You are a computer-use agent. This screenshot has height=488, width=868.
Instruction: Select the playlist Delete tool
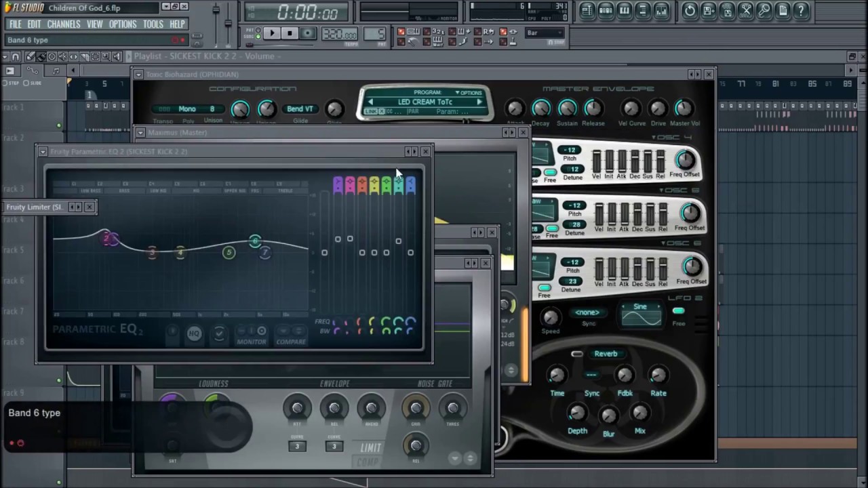(x=52, y=56)
